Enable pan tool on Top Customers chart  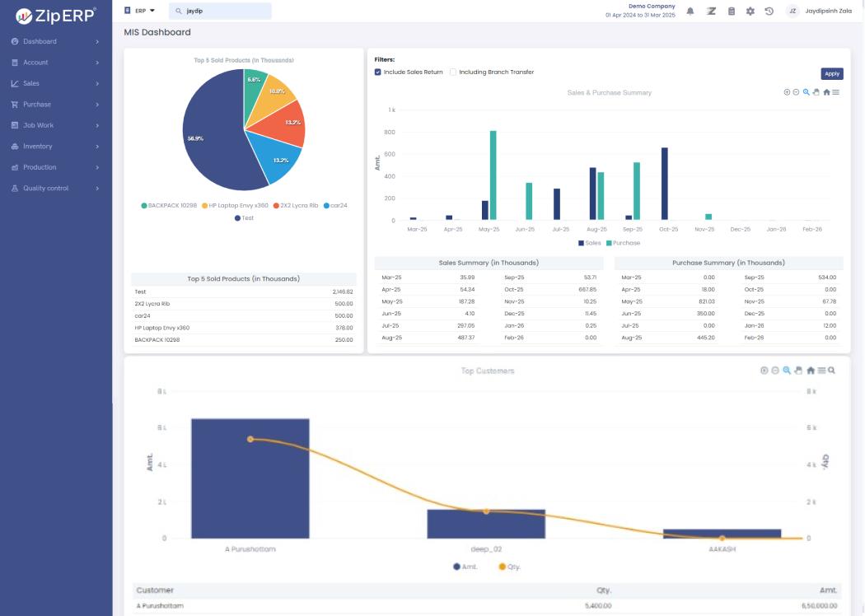pyautogui.click(x=798, y=371)
